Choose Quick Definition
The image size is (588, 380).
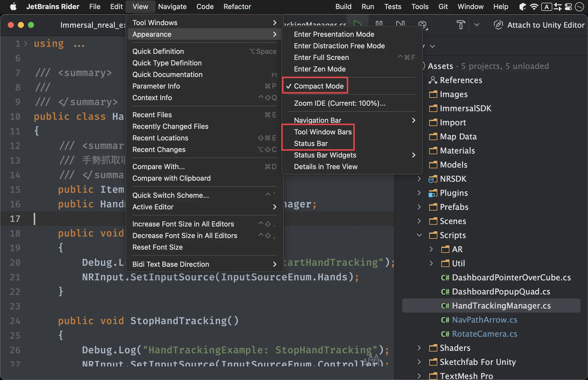204,51
